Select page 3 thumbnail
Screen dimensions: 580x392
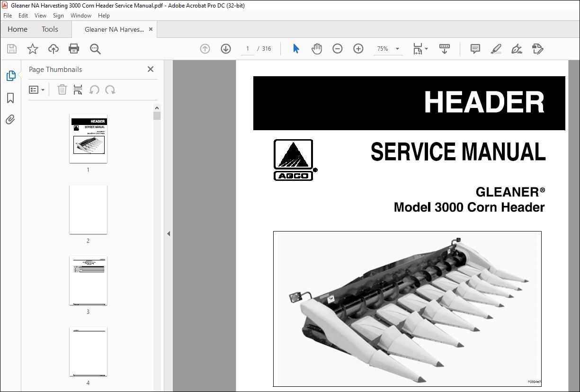88,281
